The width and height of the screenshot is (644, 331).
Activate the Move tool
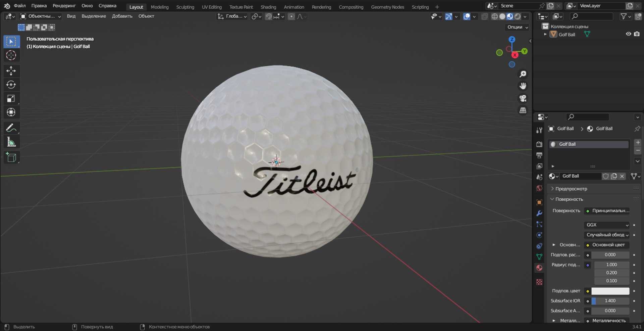11,71
